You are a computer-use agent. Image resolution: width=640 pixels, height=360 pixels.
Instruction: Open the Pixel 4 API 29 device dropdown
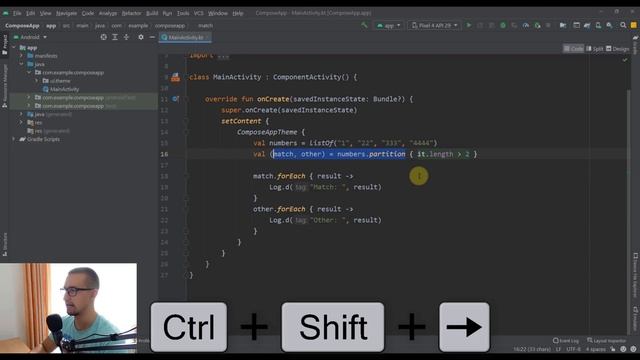pos(434,25)
